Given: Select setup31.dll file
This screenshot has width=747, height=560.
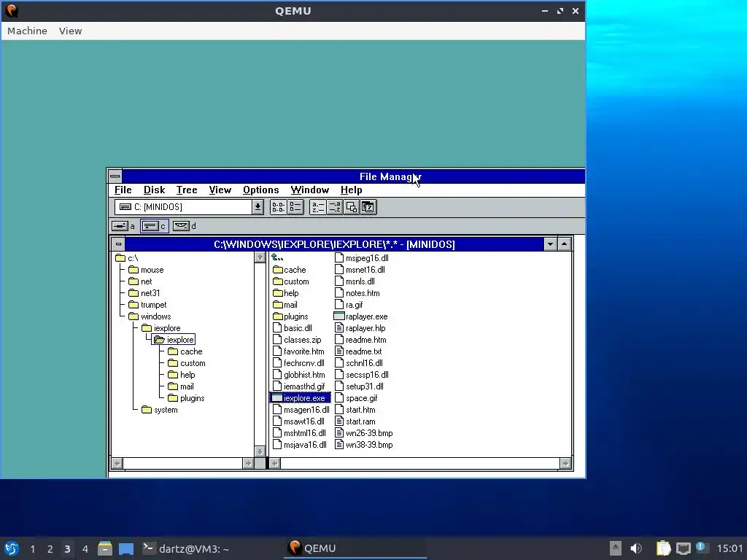Looking at the screenshot, I should click(359, 386).
